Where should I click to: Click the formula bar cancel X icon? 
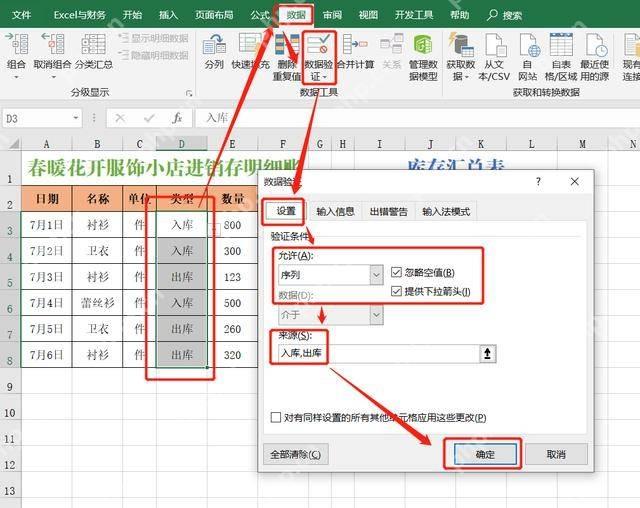120,118
